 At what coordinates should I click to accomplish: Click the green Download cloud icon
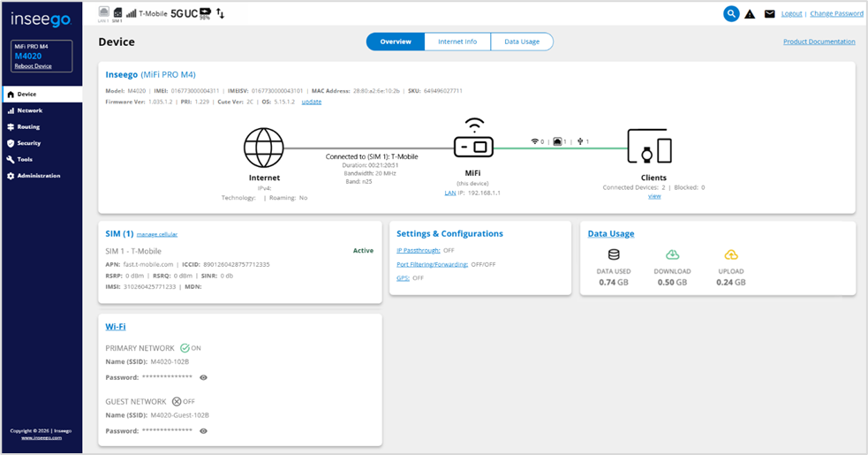point(673,254)
